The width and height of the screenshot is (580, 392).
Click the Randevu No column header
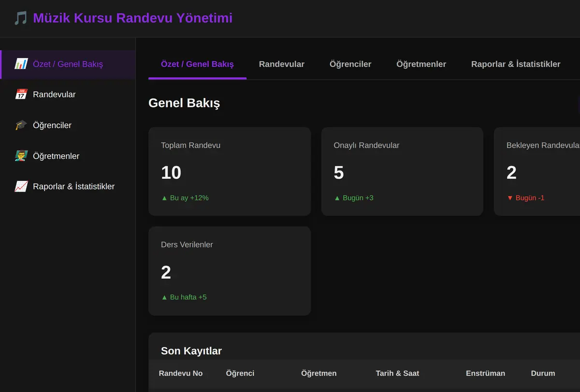coord(181,373)
